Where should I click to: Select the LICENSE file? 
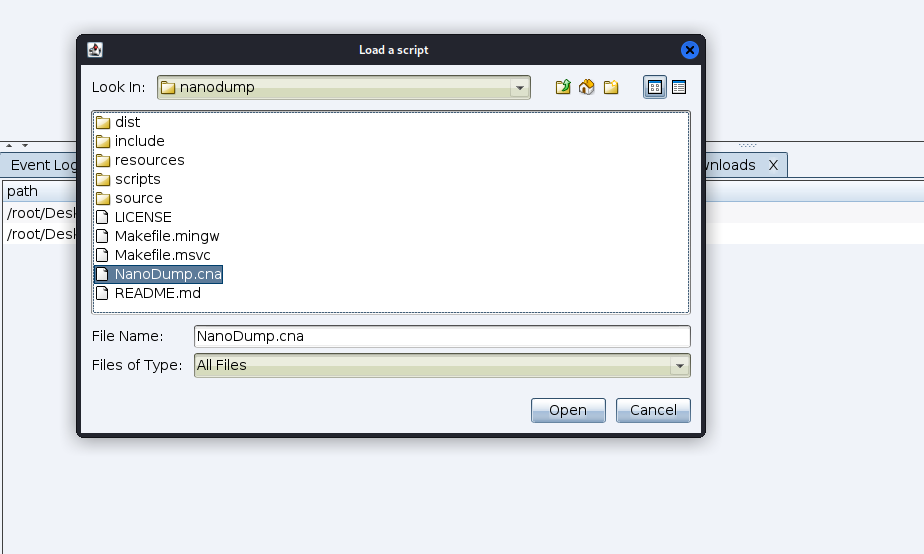point(143,217)
